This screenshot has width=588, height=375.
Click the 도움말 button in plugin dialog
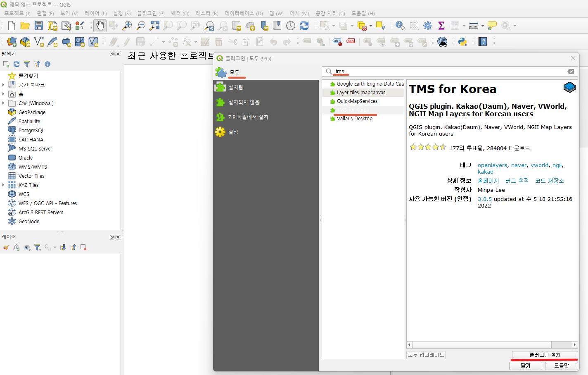point(562,365)
